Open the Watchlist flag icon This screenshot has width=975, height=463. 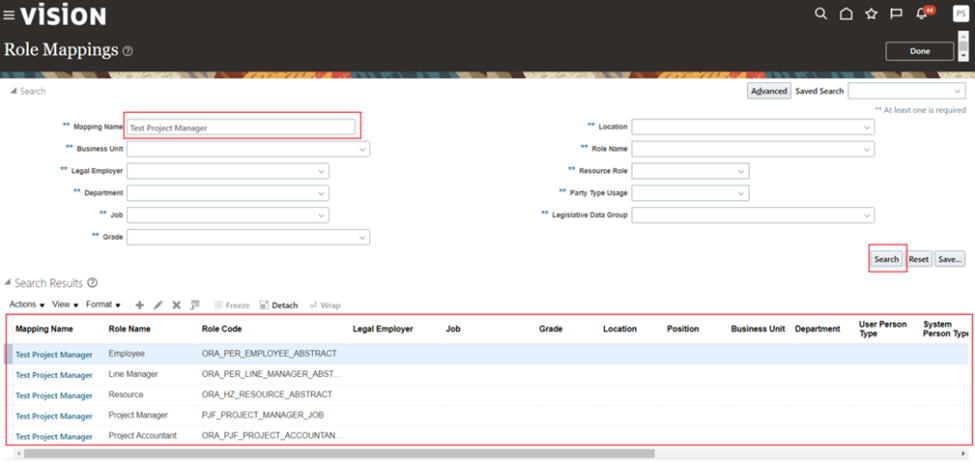[896, 14]
